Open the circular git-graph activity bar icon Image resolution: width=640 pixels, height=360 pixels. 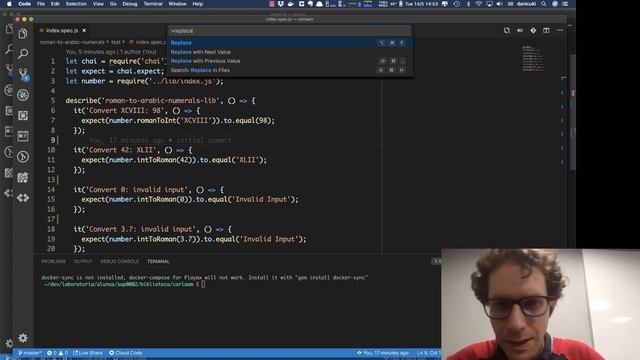pyautogui.click(x=23, y=157)
